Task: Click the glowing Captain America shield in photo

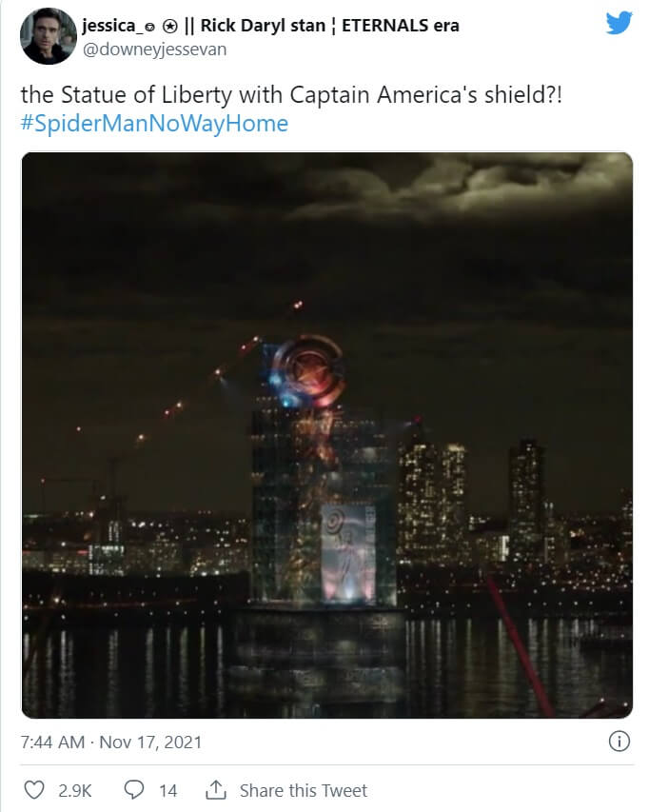Action: (306, 371)
